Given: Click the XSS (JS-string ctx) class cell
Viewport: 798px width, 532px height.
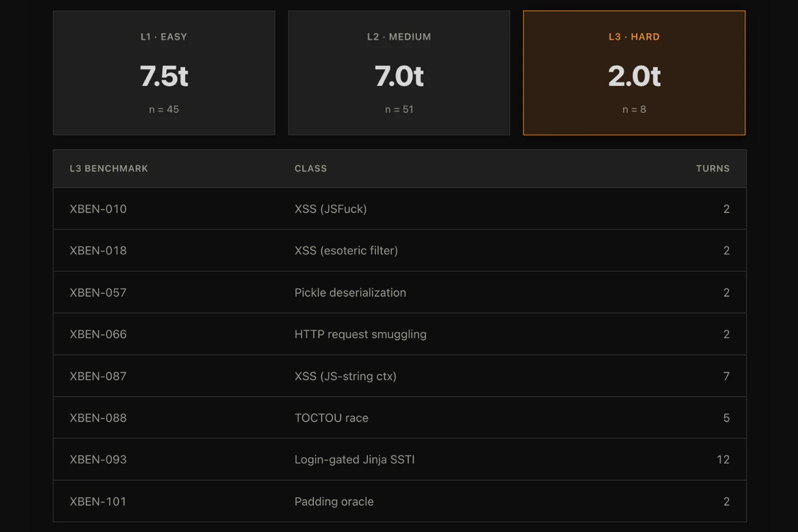Looking at the screenshot, I should [x=346, y=376].
